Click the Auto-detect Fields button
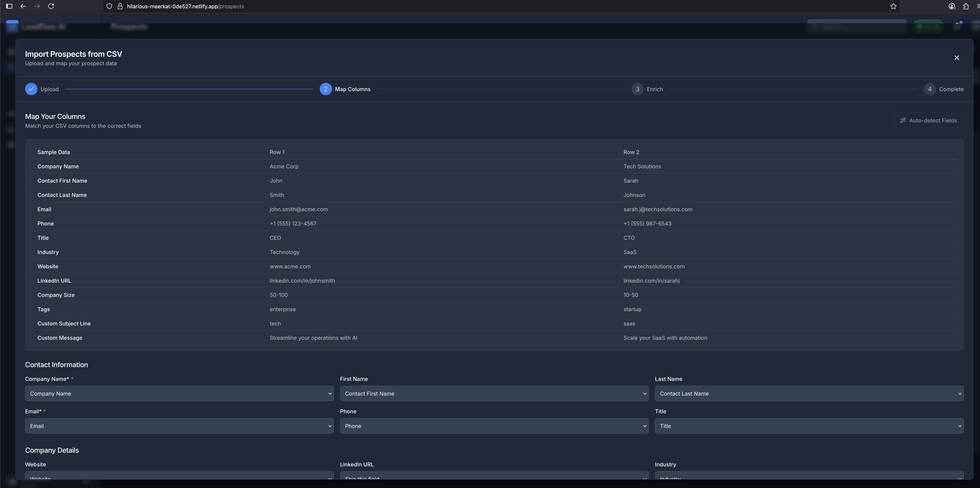The image size is (980, 488). 928,120
